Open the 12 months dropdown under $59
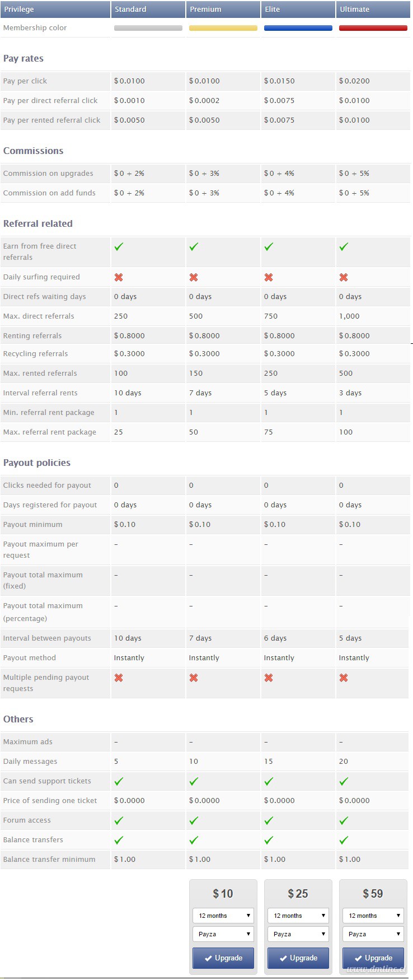Screen dimensions: 413x980 pos(373,916)
